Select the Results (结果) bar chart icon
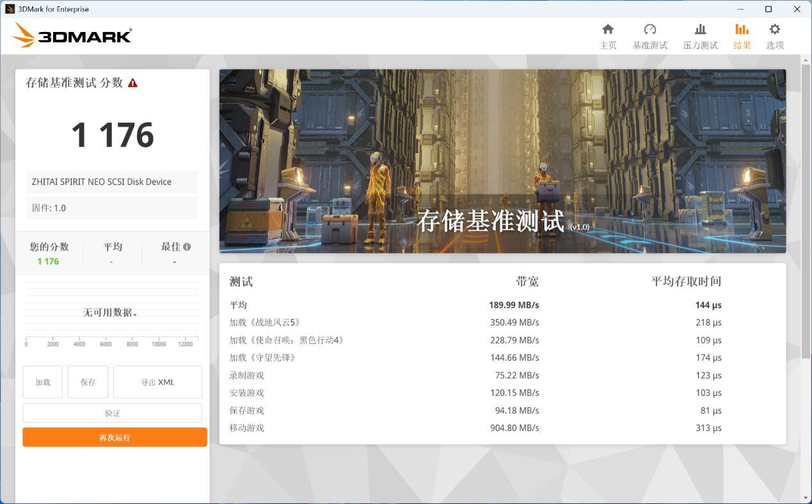Viewport: 812px width, 504px height. [742, 29]
